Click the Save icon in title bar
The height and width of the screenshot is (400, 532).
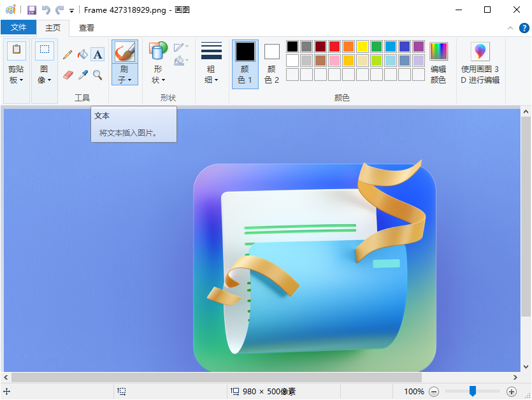31,10
